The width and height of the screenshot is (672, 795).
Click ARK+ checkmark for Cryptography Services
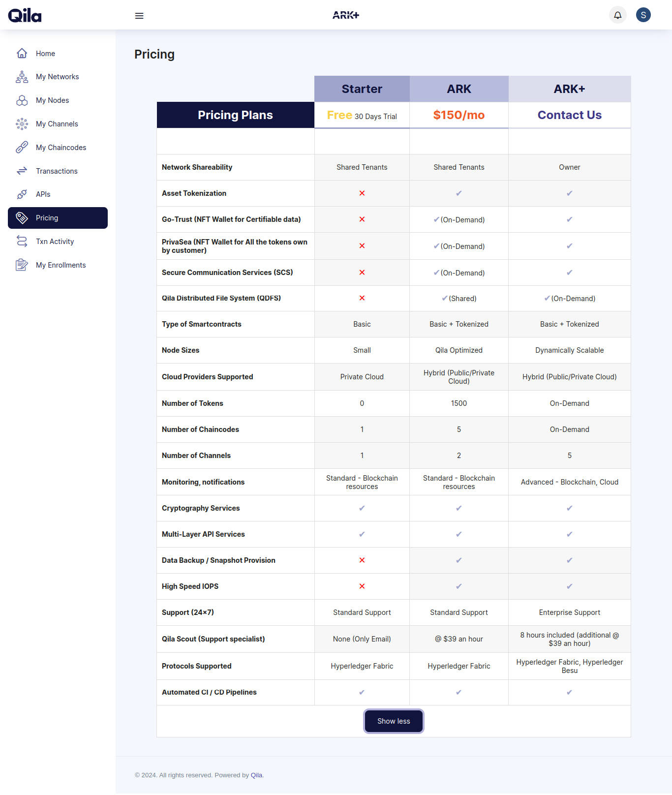pyautogui.click(x=570, y=508)
